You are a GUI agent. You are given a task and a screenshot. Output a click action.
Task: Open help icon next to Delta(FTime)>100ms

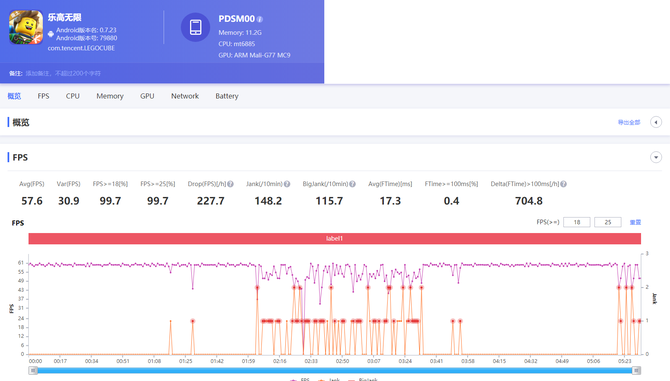coord(563,184)
